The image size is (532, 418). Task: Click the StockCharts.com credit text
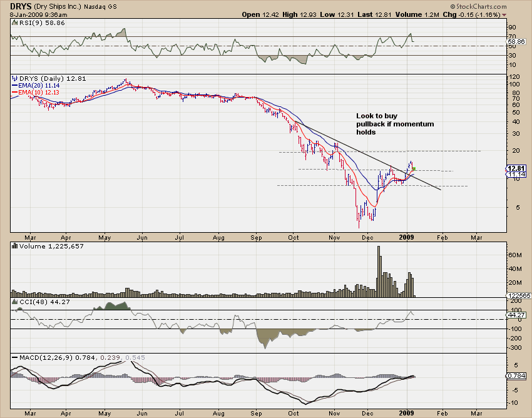[x=478, y=6]
